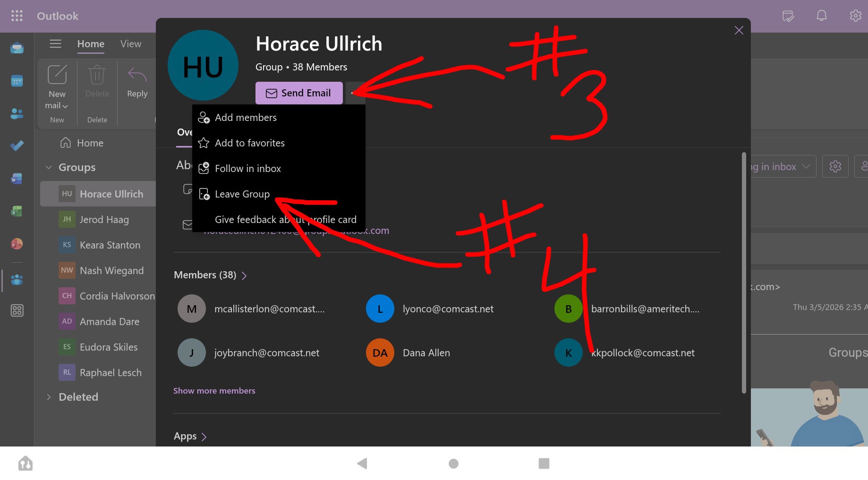Open notifications bell icon
The image size is (868, 480).
tap(822, 16)
